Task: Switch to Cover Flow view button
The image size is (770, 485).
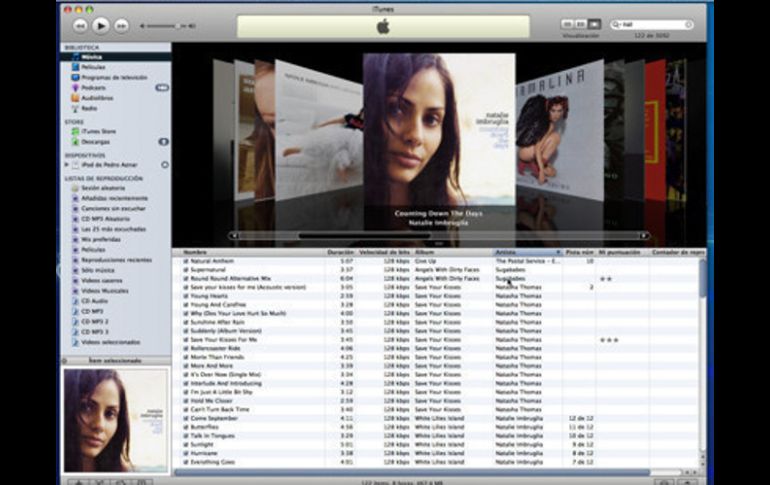Action: pos(594,23)
